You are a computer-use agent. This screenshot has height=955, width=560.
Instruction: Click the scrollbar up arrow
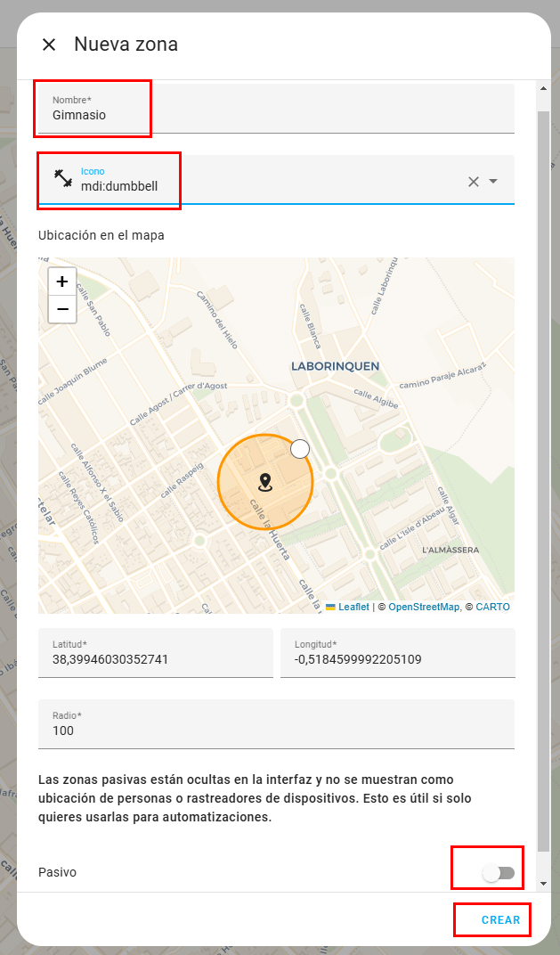(543, 87)
